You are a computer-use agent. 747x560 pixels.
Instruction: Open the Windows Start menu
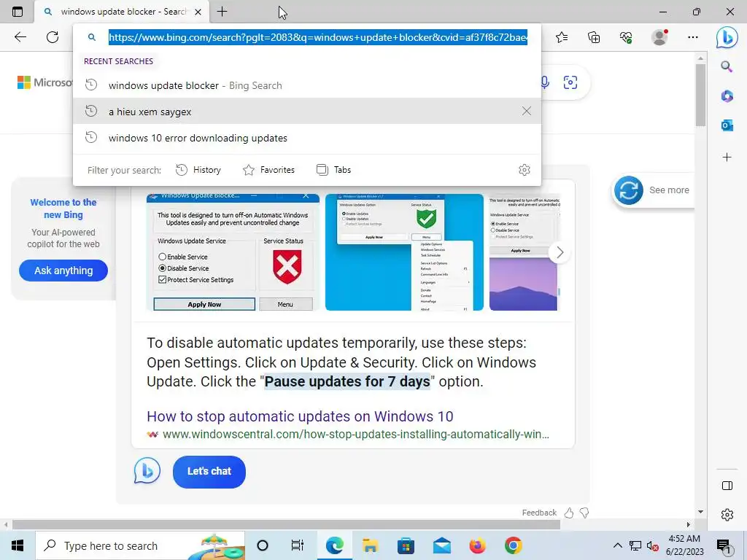(18, 545)
